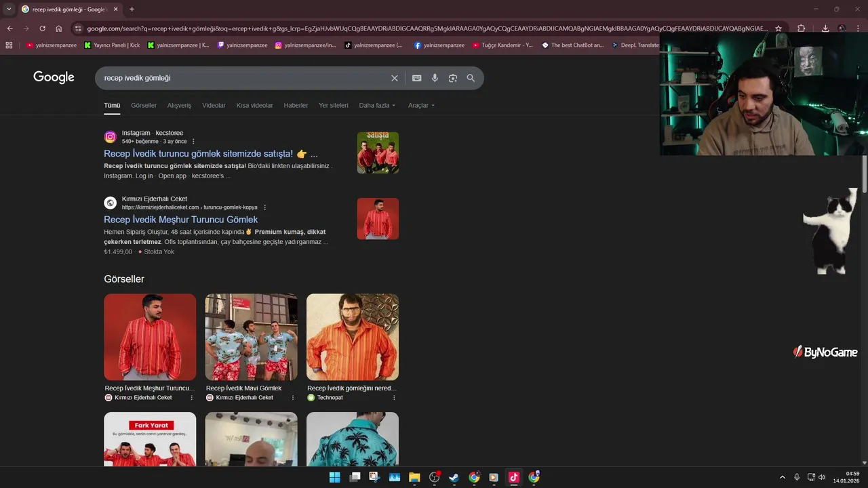Open File Explorer from the taskbar
The image size is (868, 488).
click(414, 477)
